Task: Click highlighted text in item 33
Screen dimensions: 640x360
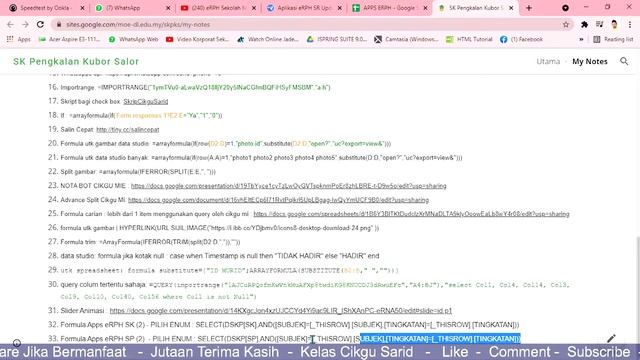Action: click(x=440, y=339)
